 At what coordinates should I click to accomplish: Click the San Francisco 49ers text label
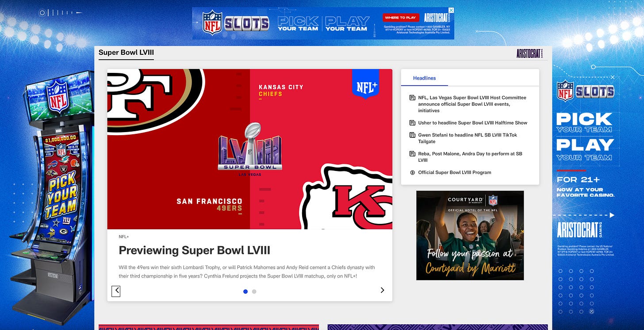click(x=210, y=205)
